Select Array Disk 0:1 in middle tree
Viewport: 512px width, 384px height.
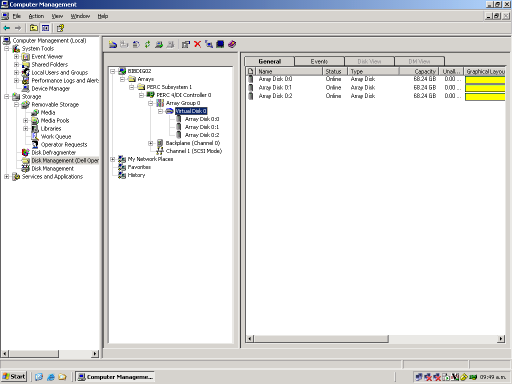tap(202, 127)
